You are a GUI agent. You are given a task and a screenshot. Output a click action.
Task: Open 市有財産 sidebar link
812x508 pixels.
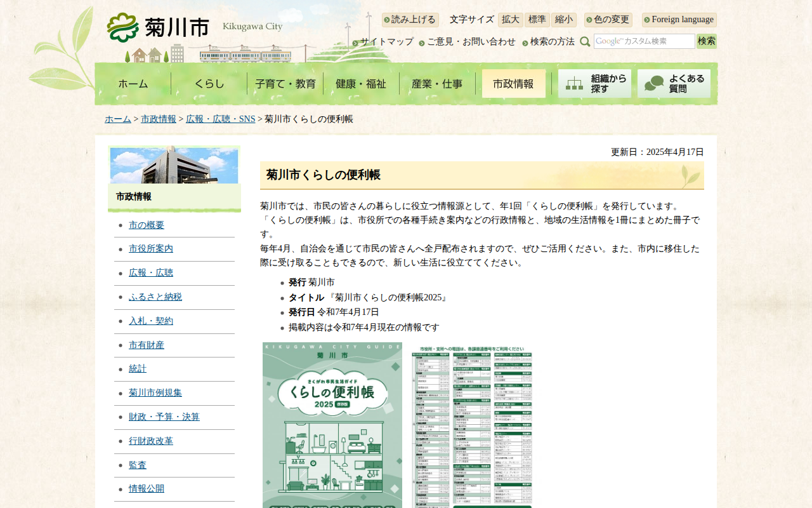click(x=147, y=345)
